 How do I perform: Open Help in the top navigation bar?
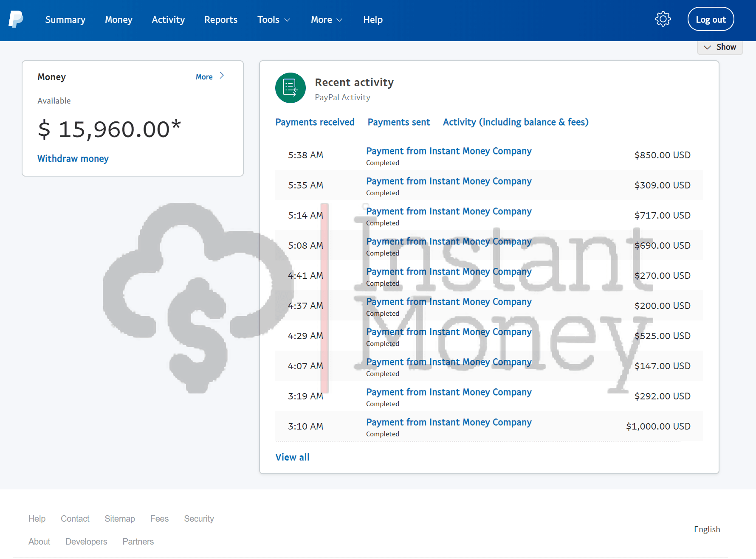click(x=373, y=20)
